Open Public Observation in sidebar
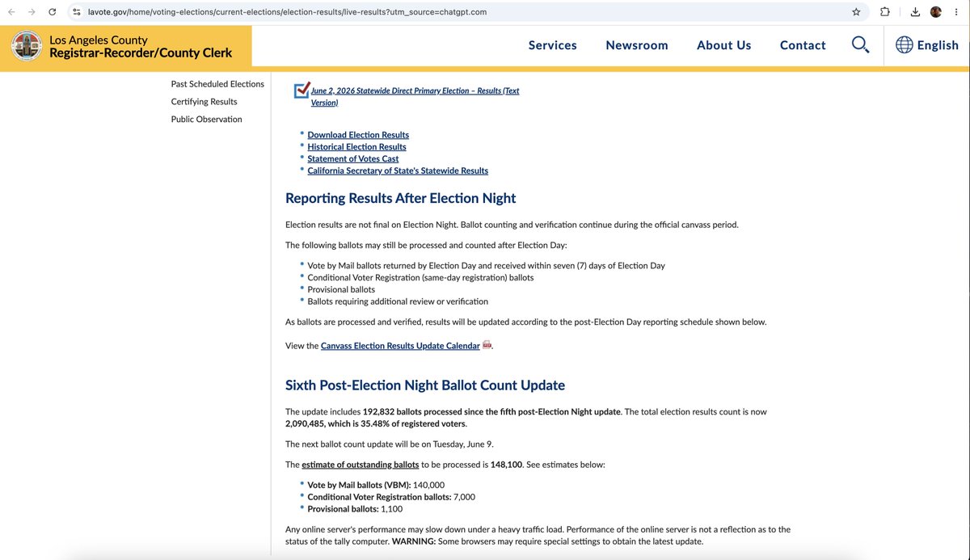Viewport: 970px width, 560px height. click(206, 120)
